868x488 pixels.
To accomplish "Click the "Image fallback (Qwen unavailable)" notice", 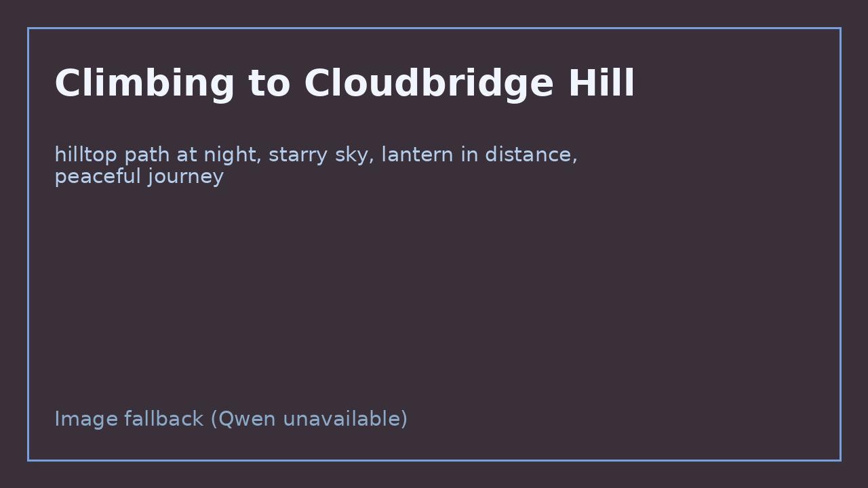I will tap(231, 419).
